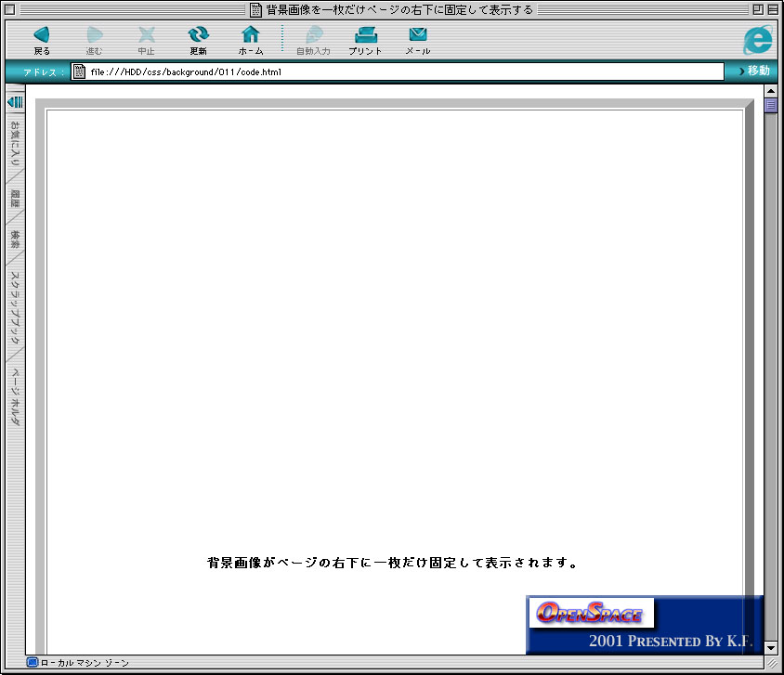Image resolution: width=784 pixels, height=675 pixels.
Task: Refresh the page with 更新 icon
Action: [x=199, y=34]
